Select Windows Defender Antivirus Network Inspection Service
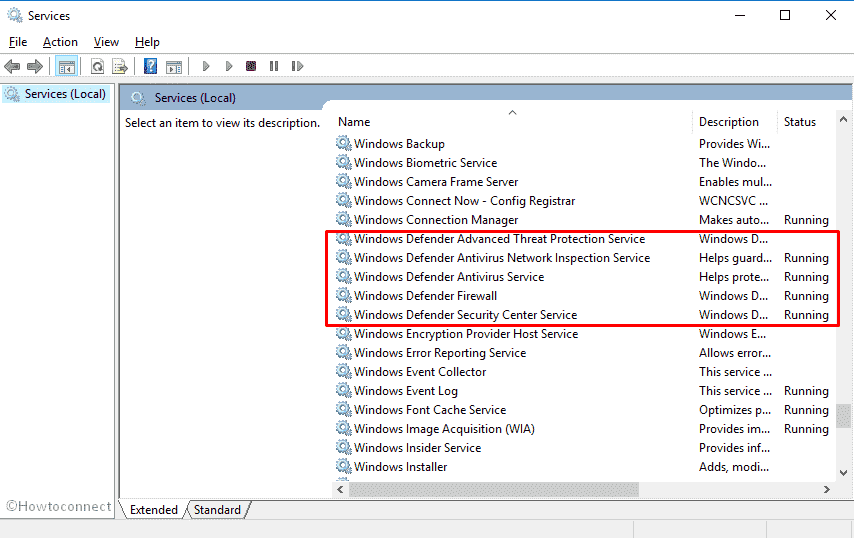 (x=502, y=258)
